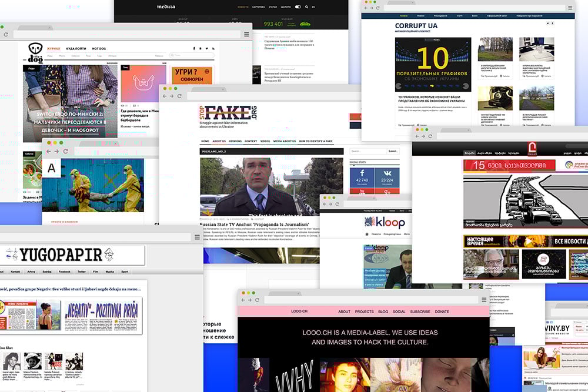Open BLOG on LOOO.CH navigation
The image size is (588, 392).
click(383, 312)
